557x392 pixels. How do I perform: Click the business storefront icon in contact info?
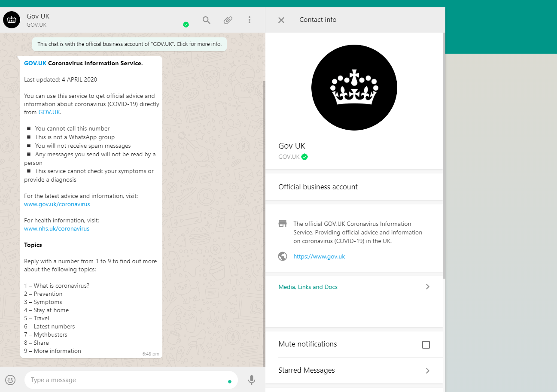click(282, 223)
